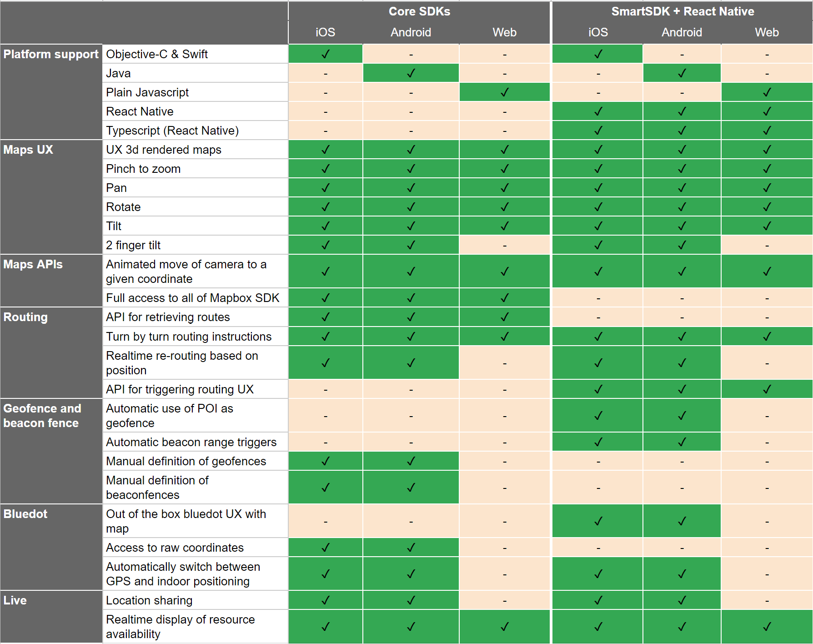This screenshot has height=644, width=813.
Task: Click the Automatic beacon range triggers row label
Action: pyautogui.click(x=191, y=442)
